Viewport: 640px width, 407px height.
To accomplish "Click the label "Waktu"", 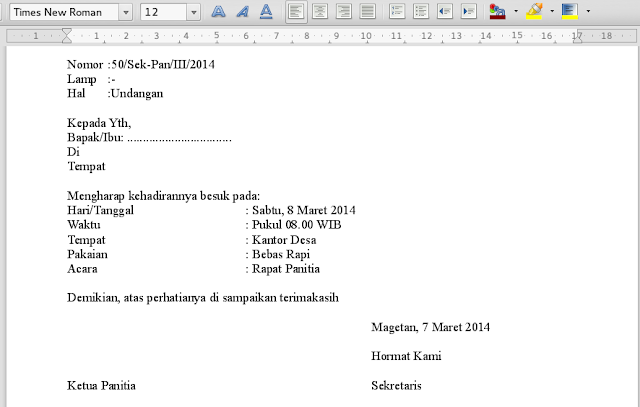I will click(x=84, y=225).
